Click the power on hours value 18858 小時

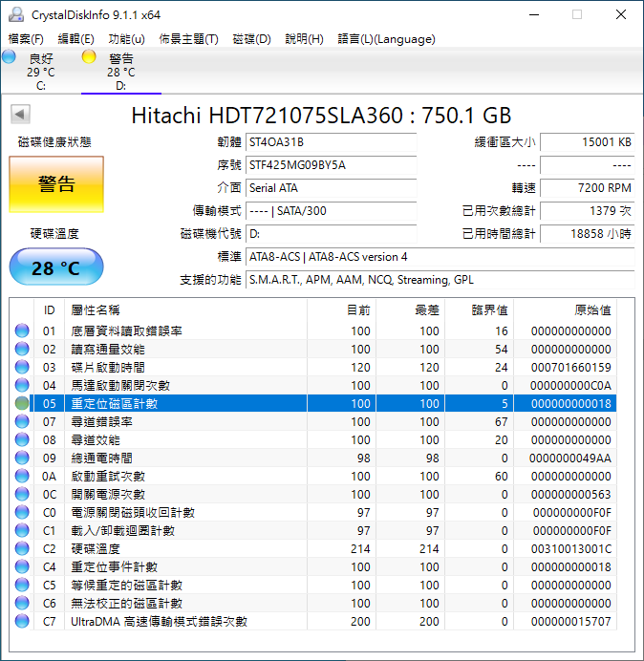[588, 233]
